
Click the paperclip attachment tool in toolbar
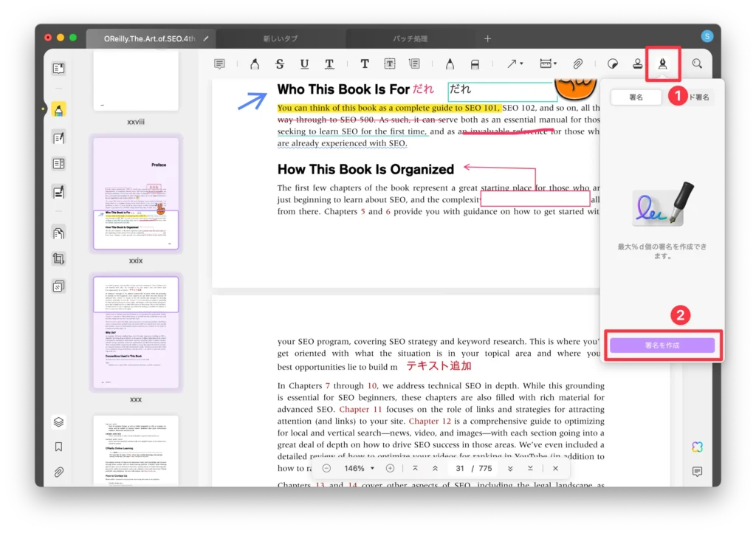point(578,64)
